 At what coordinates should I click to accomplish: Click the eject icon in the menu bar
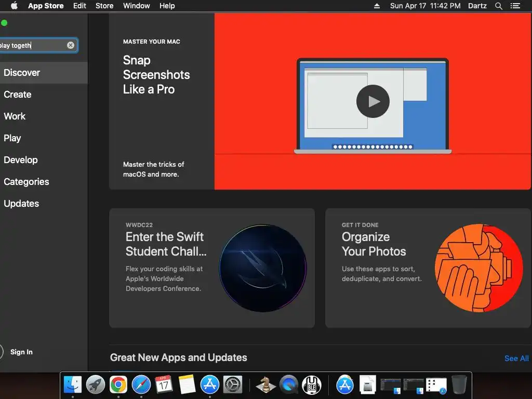(x=377, y=6)
